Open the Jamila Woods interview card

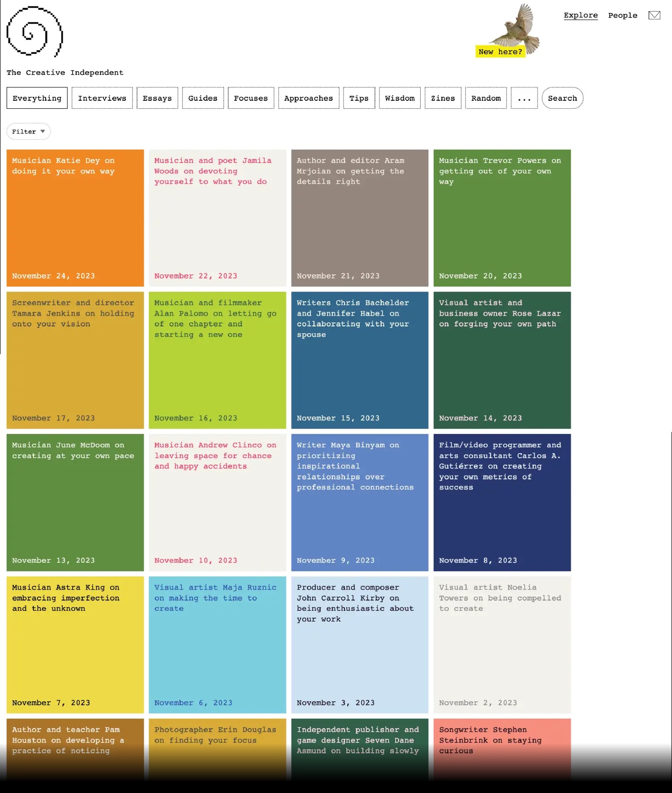(217, 218)
